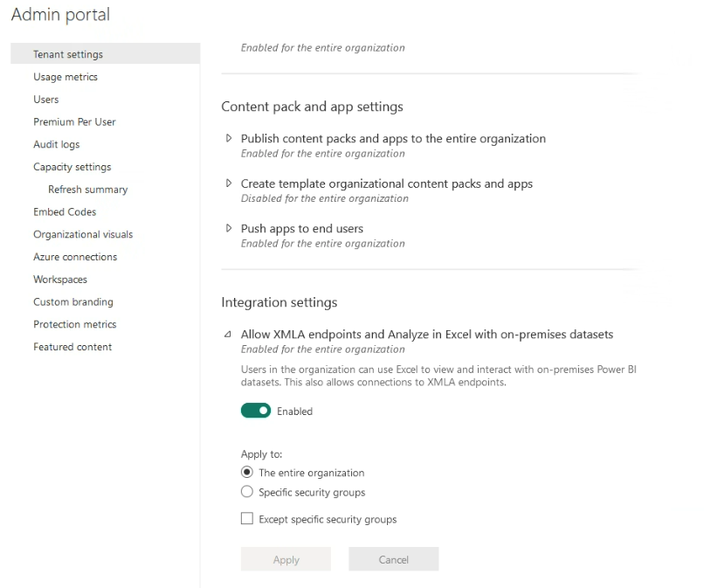Select The entire organization radio
The width and height of the screenshot is (704, 588).
click(247, 472)
